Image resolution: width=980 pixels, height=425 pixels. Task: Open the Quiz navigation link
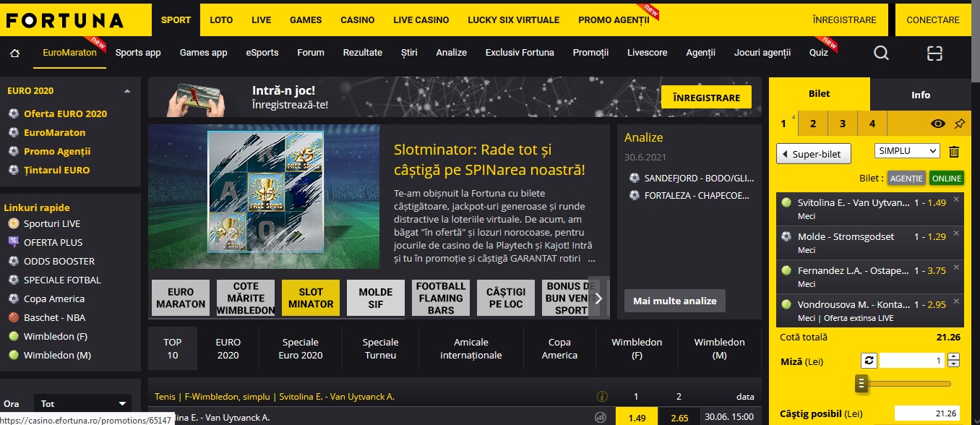819,53
